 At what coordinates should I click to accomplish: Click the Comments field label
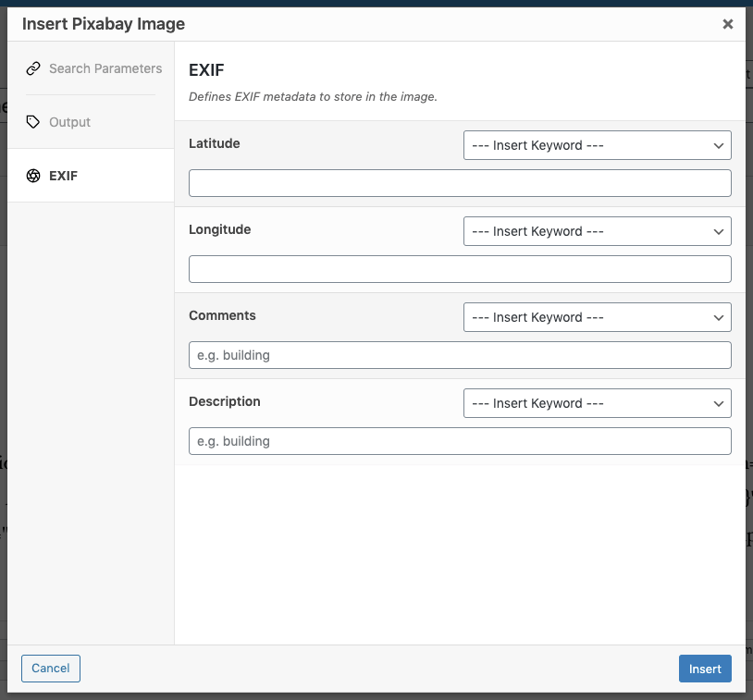222,315
